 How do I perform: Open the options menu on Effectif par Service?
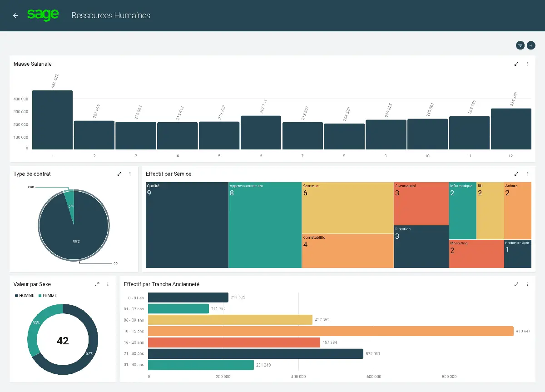click(x=527, y=174)
